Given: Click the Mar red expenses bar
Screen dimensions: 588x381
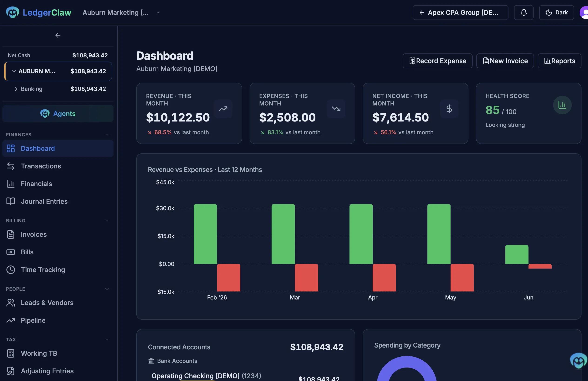Looking at the screenshot, I should coord(306,278).
